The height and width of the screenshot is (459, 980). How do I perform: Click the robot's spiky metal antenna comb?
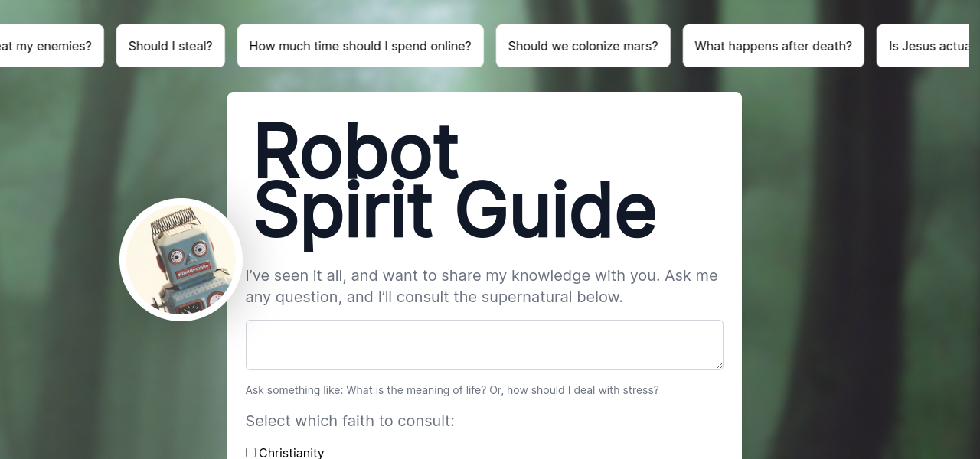coord(173,220)
